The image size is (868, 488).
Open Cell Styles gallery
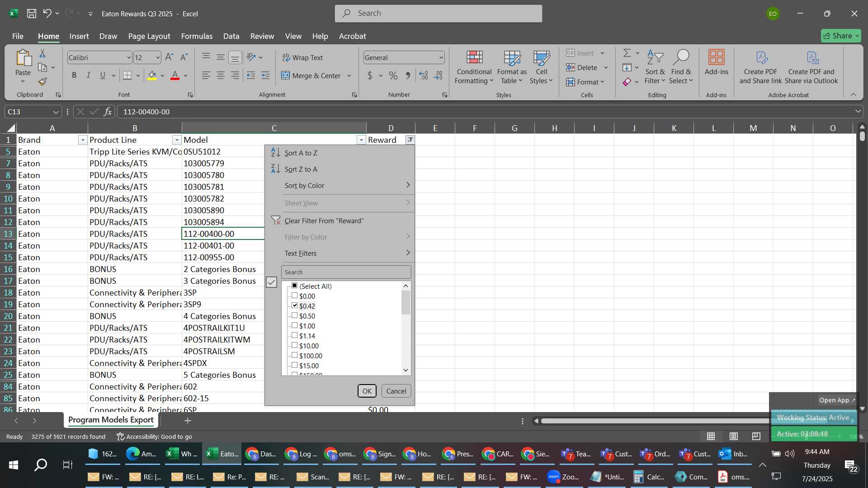(x=541, y=67)
